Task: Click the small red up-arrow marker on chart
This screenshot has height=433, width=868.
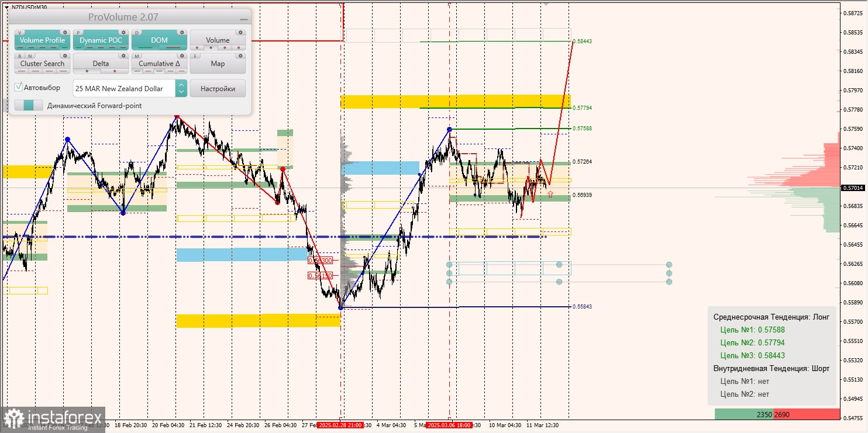Action: [550, 193]
